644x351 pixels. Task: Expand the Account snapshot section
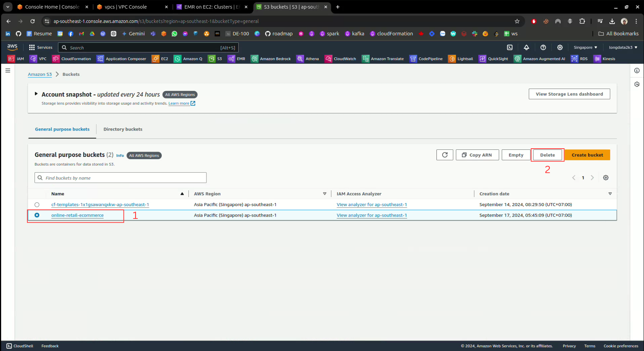point(36,94)
